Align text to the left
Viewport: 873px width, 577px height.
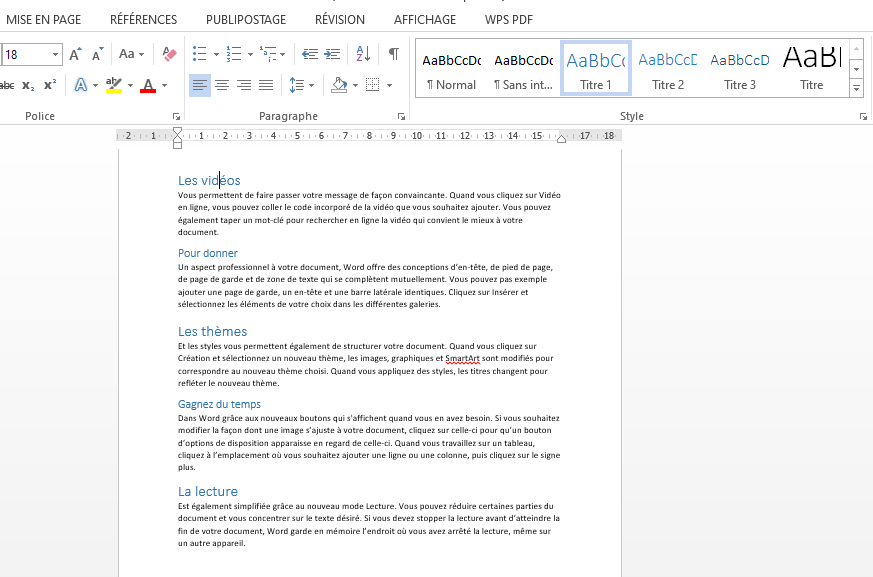(200, 85)
